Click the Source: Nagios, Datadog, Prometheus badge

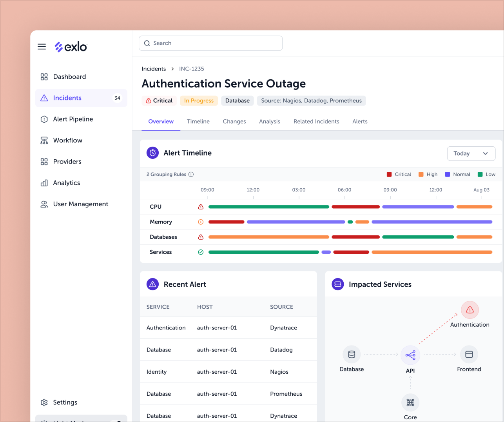point(311,101)
